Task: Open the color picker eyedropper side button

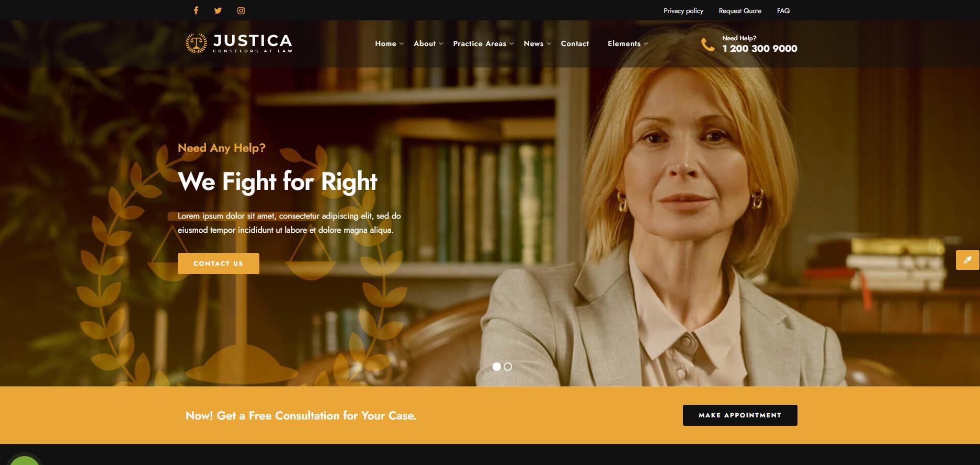Action: tap(967, 260)
